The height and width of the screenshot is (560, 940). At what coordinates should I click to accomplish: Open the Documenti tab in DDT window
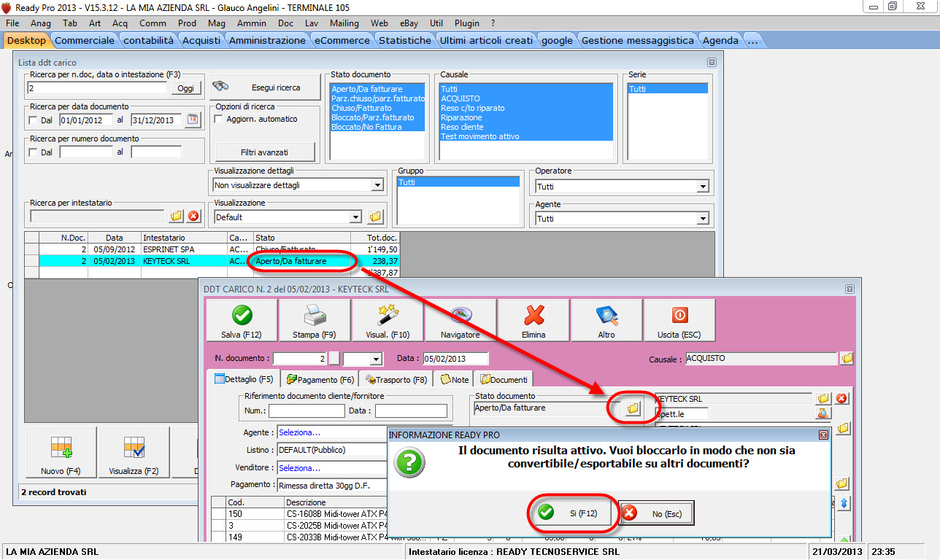pos(504,379)
